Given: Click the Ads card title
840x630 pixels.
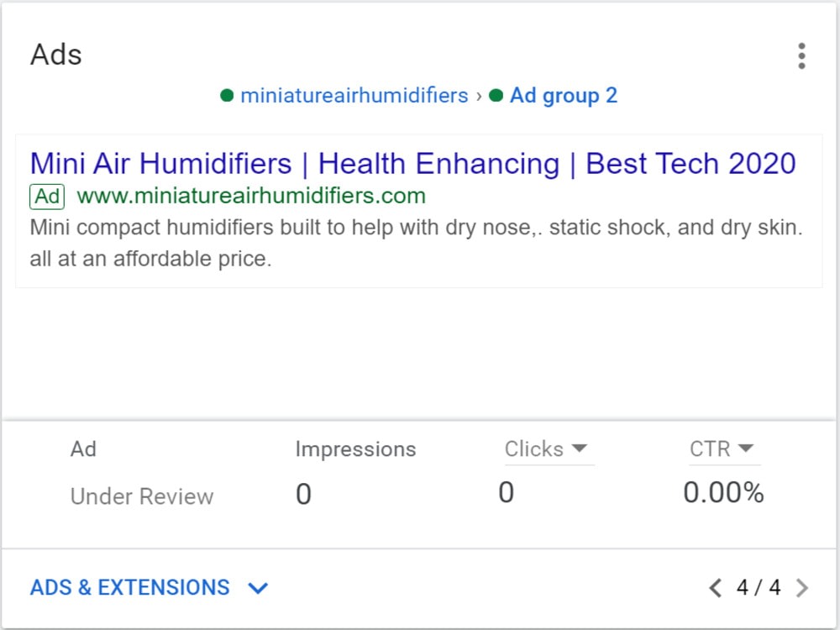Looking at the screenshot, I should click(x=56, y=55).
